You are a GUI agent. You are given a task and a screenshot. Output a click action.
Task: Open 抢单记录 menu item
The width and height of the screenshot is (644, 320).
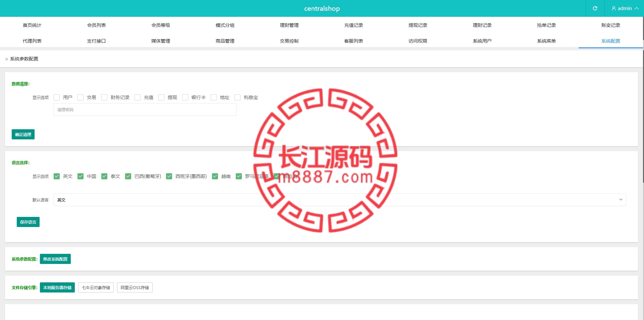546,25
